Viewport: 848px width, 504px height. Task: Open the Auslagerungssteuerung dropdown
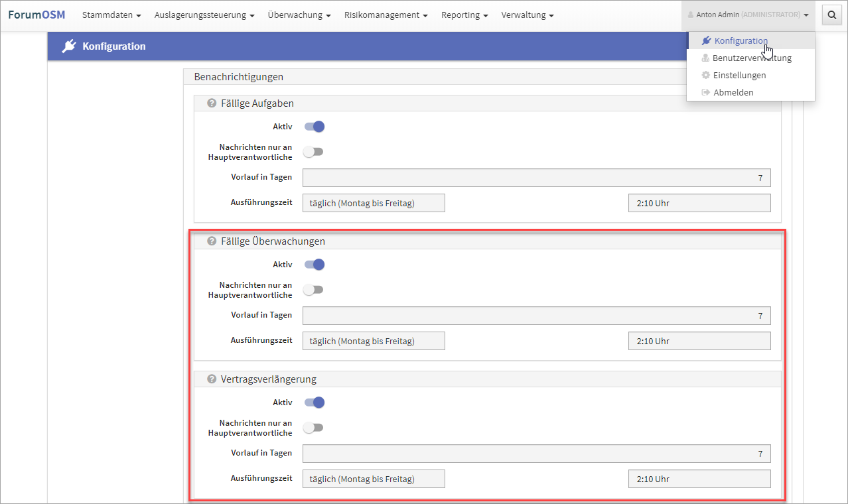point(204,15)
